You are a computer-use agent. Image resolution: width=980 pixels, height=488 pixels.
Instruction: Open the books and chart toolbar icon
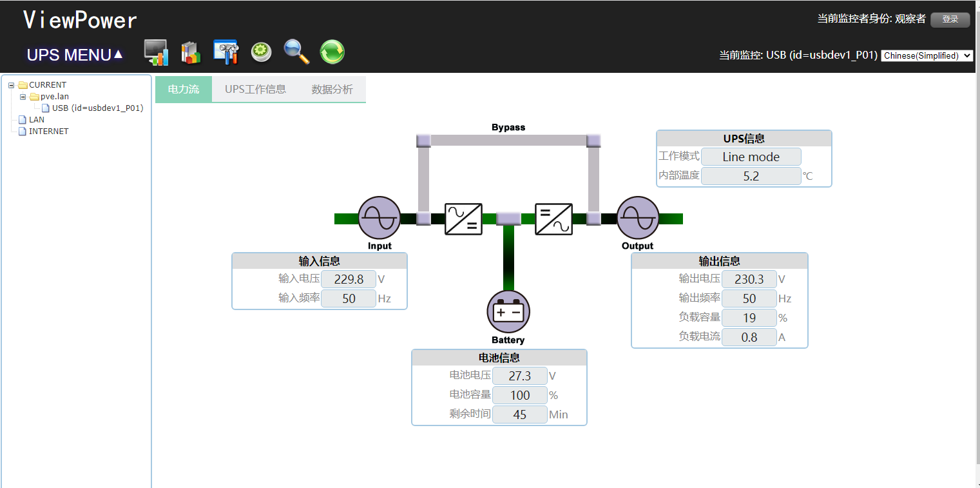coord(191,52)
